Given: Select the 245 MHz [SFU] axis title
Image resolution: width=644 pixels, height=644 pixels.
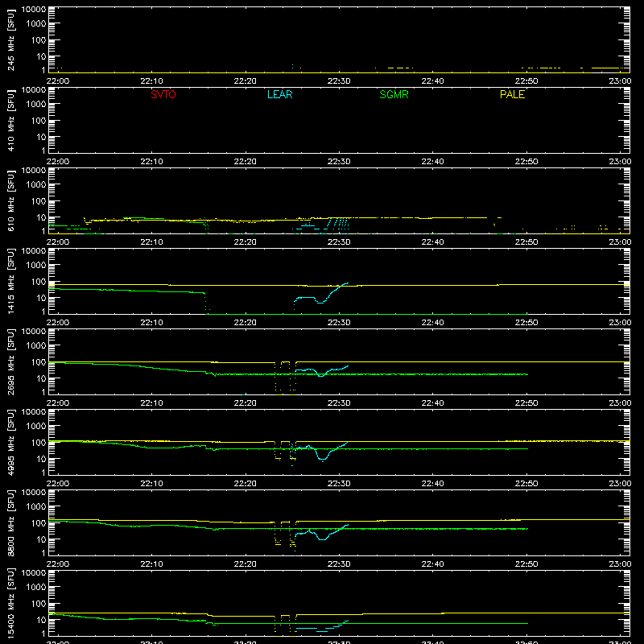Looking at the screenshot, I should point(11,39).
